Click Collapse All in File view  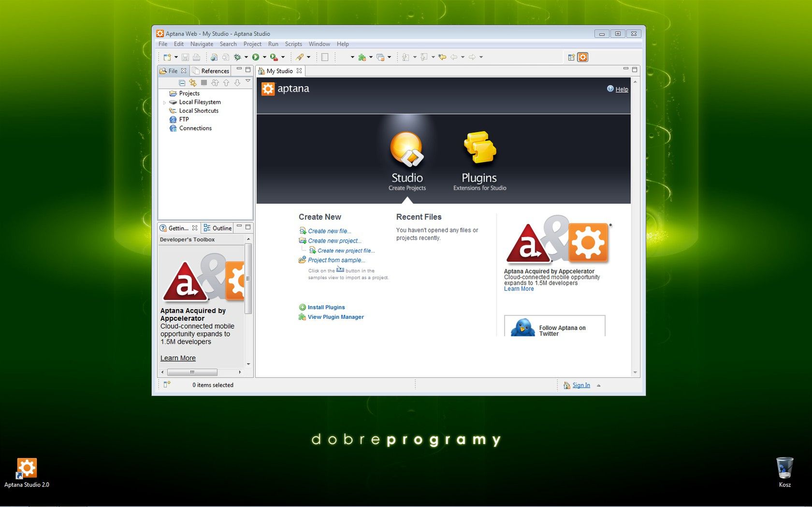(182, 83)
